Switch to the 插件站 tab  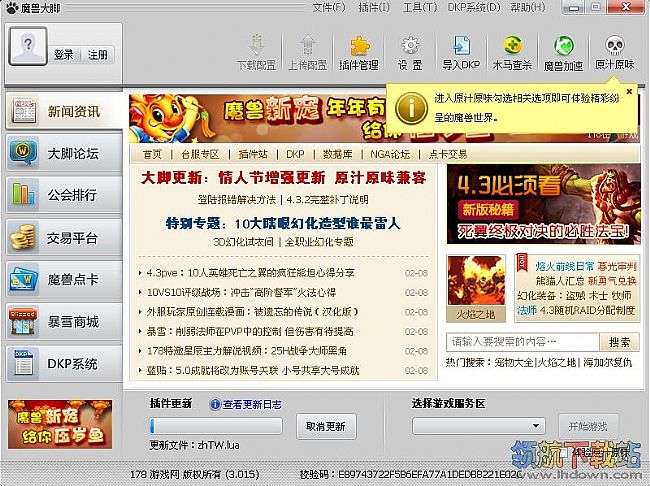point(253,154)
